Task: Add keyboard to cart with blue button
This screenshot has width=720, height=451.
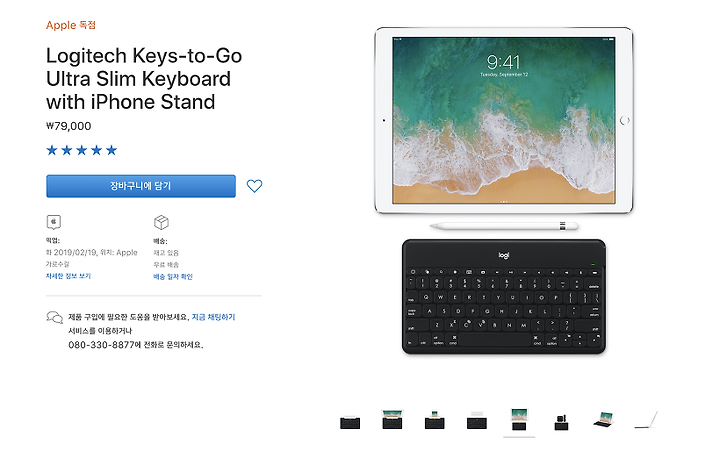Action: pos(141,186)
